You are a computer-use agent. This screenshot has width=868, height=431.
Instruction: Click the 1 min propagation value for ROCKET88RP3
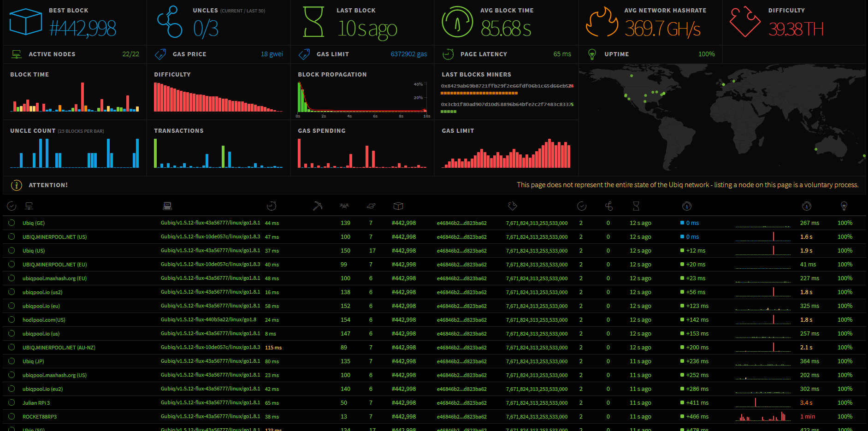coord(808,417)
